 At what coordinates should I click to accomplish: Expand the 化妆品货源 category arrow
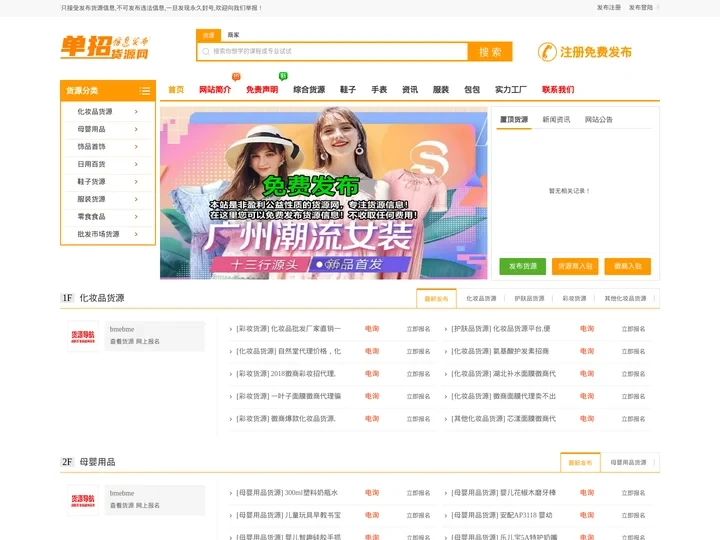[136, 112]
